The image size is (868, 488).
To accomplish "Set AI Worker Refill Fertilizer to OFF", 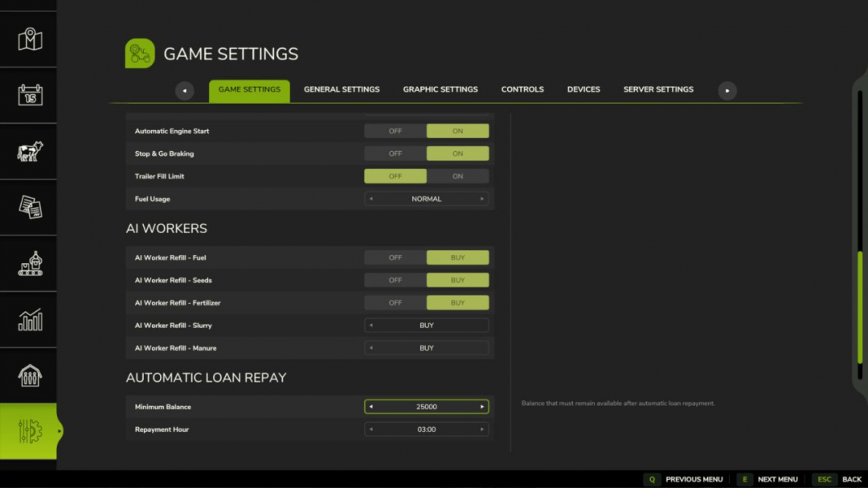I will point(395,303).
